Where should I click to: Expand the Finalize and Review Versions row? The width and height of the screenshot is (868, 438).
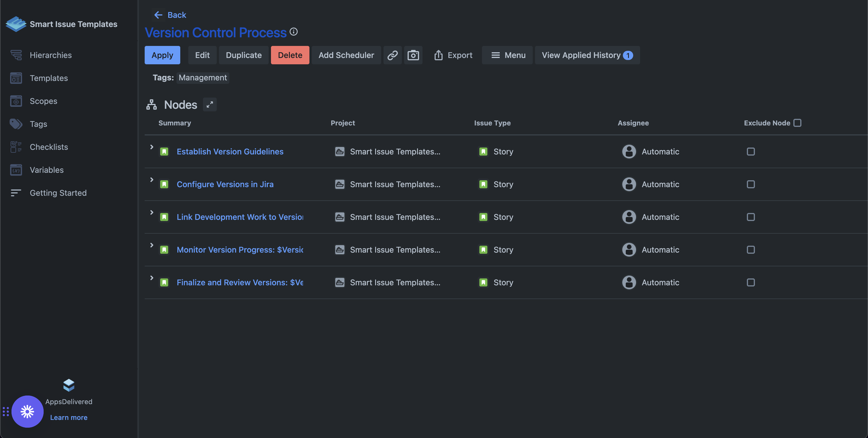pos(152,278)
